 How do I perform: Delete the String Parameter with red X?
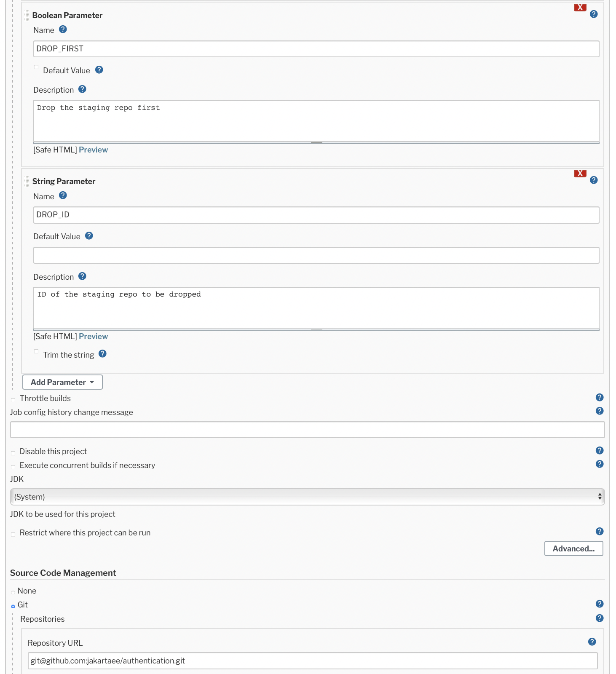click(x=580, y=174)
